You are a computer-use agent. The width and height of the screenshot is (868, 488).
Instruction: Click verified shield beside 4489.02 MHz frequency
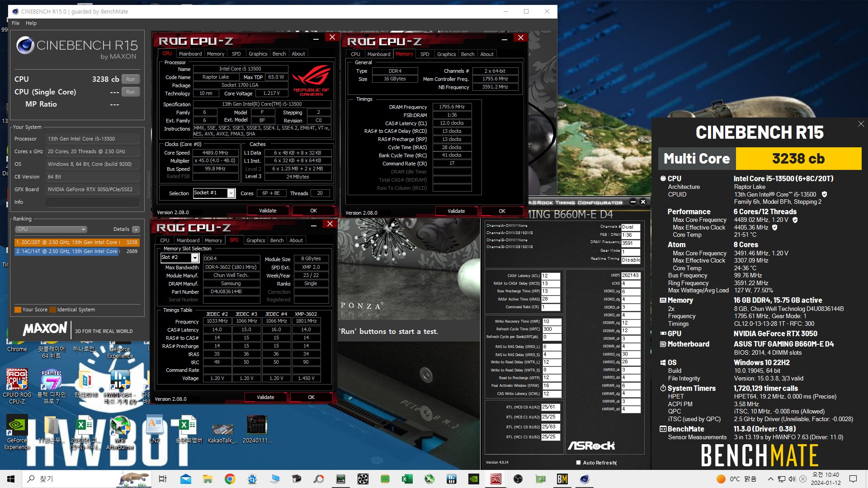pyautogui.click(x=795, y=220)
